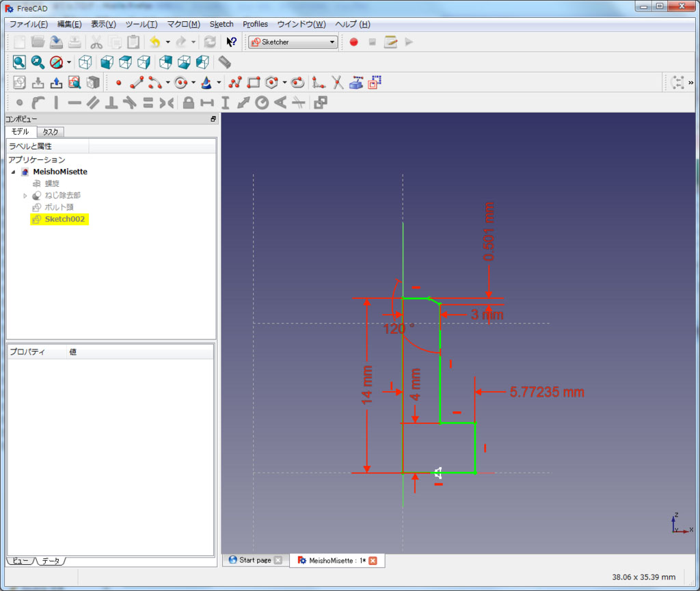Image resolution: width=700 pixels, height=591 pixels.
Task: Apply the equal length constraint
Action: coord(148,103)
